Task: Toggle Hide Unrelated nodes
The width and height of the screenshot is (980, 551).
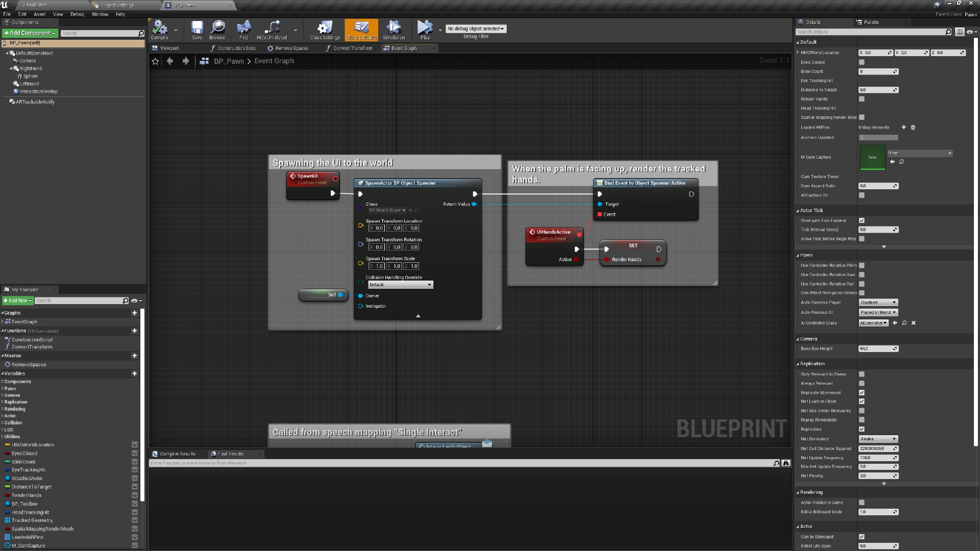Action: [x=272, y=30]
